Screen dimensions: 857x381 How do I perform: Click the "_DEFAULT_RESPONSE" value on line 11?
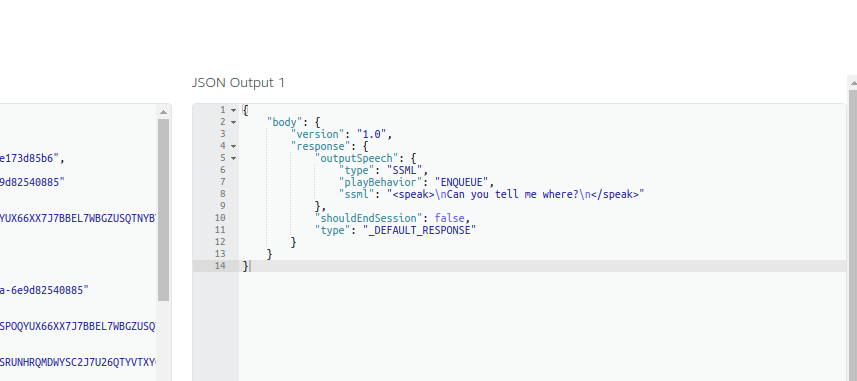point(420,230)
